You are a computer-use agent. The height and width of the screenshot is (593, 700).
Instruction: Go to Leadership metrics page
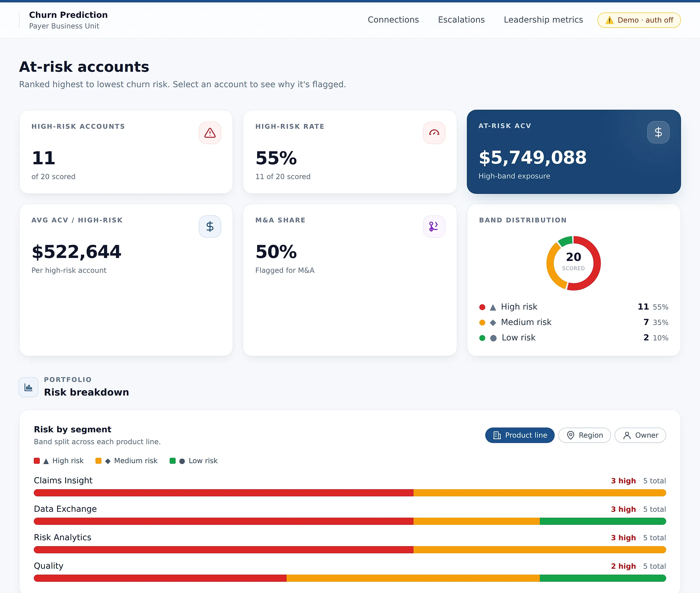click(543, 20)
